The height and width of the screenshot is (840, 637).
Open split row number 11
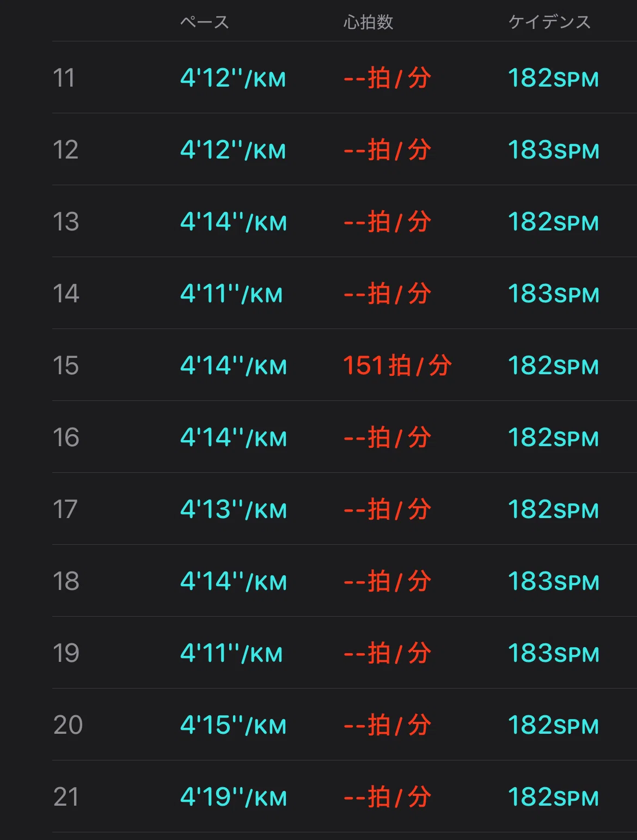click(x=64, y=78)
